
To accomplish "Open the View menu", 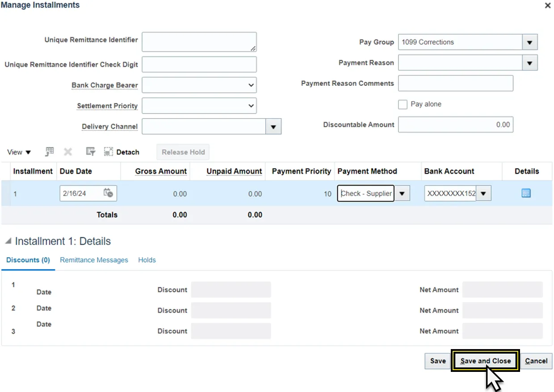I will 19,152.
